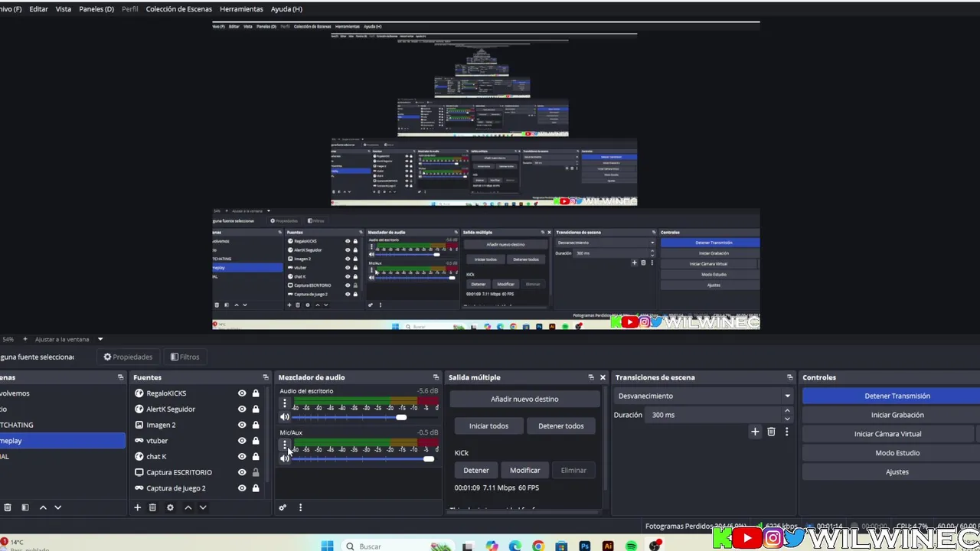Image resolution: width=980 pixels, height=551 pixels.
Task: Add a scene transition with plus icon
Action: [x=755, y=432]
